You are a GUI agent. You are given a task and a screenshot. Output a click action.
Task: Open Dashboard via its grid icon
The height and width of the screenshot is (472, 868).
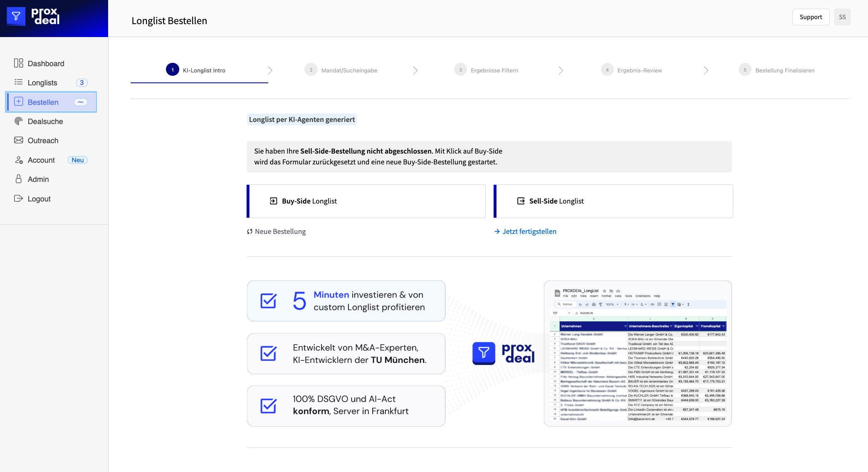coord(18,63)
